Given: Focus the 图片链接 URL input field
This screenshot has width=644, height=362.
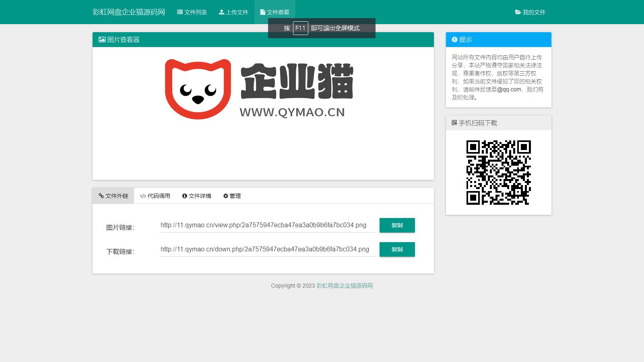Looking at the screenshot, I should click(268, 225).
